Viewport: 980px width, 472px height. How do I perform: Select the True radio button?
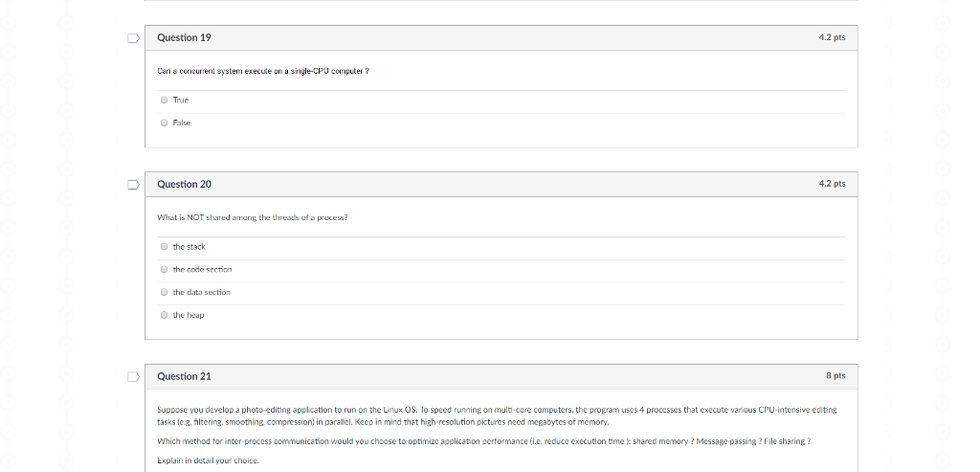[x=165, y=100]
